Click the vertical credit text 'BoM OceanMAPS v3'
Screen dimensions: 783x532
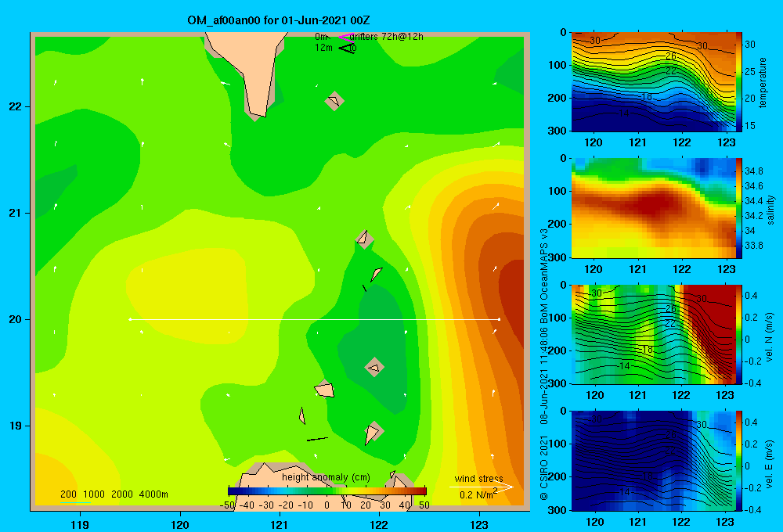pos(544,272)
